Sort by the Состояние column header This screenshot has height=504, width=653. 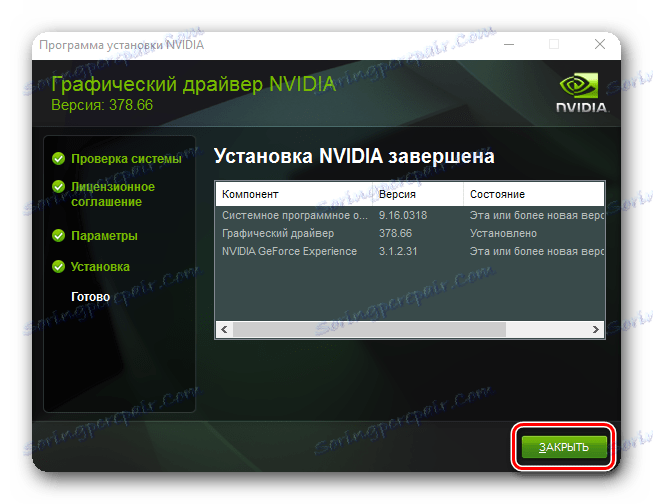[x=534, y=194]
